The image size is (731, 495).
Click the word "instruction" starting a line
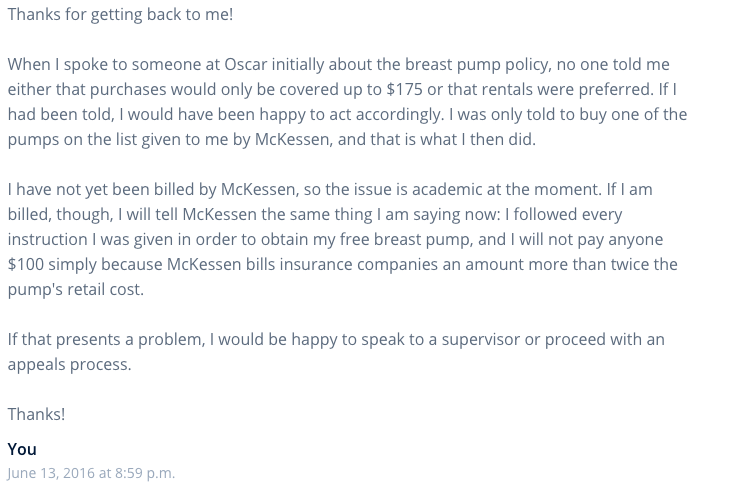[47, 240]
